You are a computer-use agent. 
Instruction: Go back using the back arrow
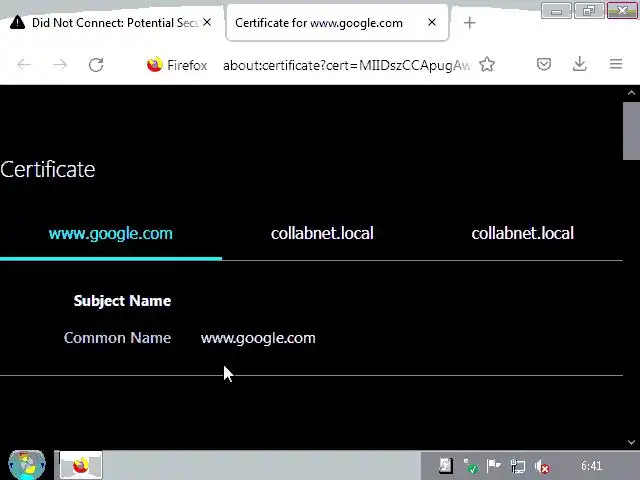pos(24,64)
